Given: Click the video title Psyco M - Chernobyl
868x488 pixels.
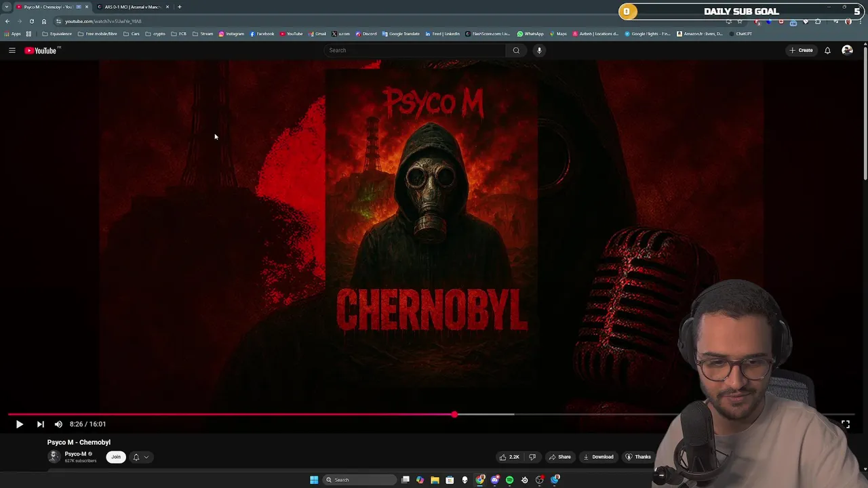Looking at the screenshot, I should (x=79, y=442).
